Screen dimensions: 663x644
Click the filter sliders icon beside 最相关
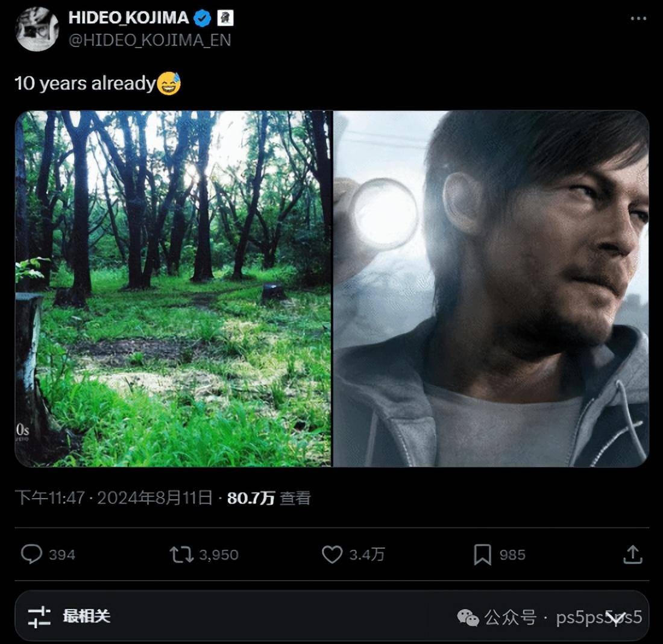click(x=39, y=616)
